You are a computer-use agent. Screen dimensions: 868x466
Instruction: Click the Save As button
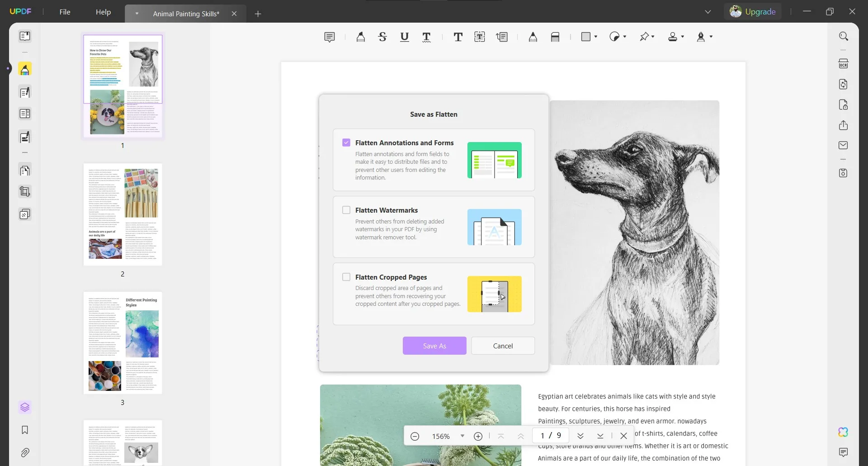click(x=434, y=345)
